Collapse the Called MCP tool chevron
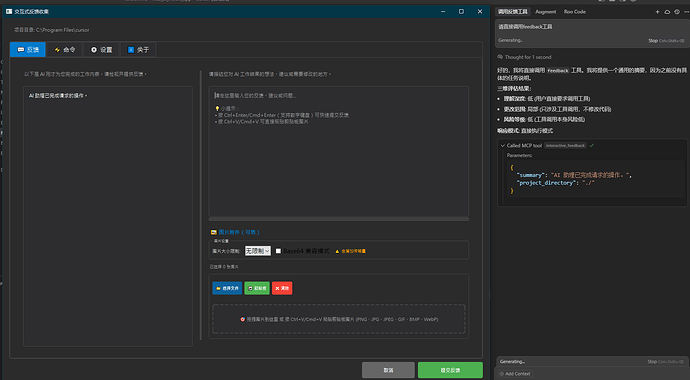This screenshot has height=380, width=690. coord(503,146)
